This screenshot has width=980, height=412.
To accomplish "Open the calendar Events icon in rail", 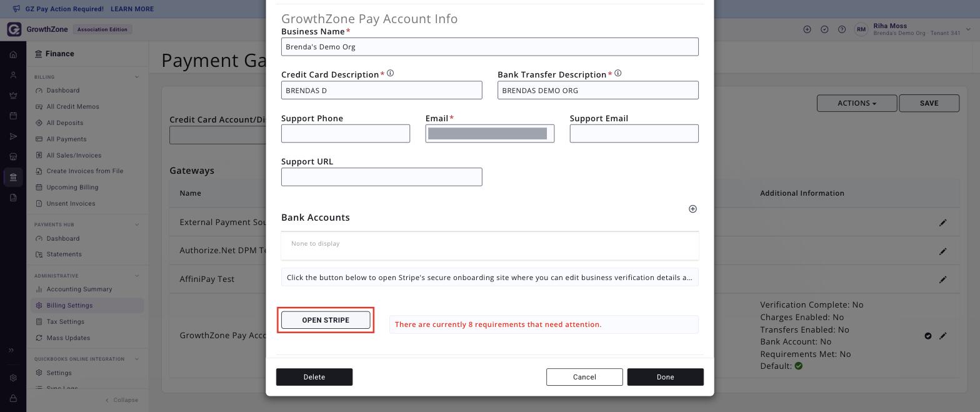I will [13, 116].
